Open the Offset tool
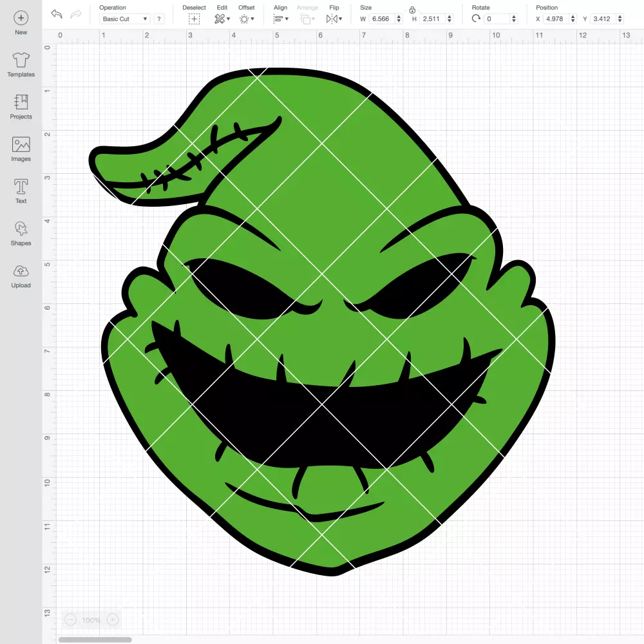The width and height of the screenshot is (644, 644). point(247,19)
